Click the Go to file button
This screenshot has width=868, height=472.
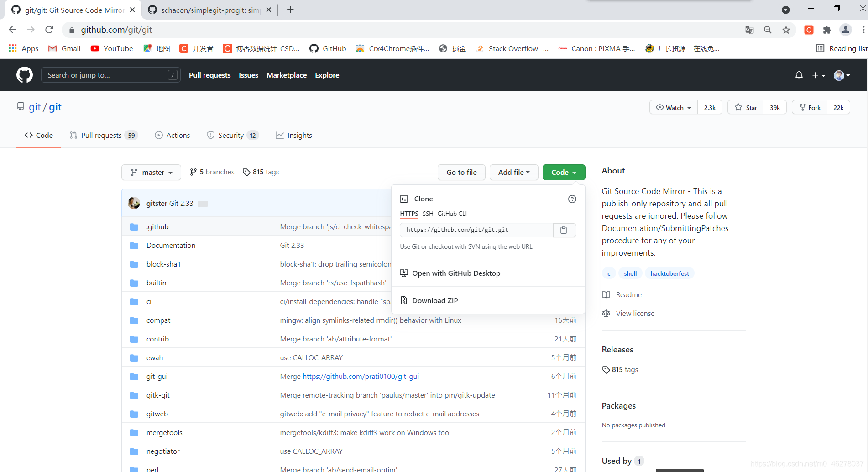(461, 173)
